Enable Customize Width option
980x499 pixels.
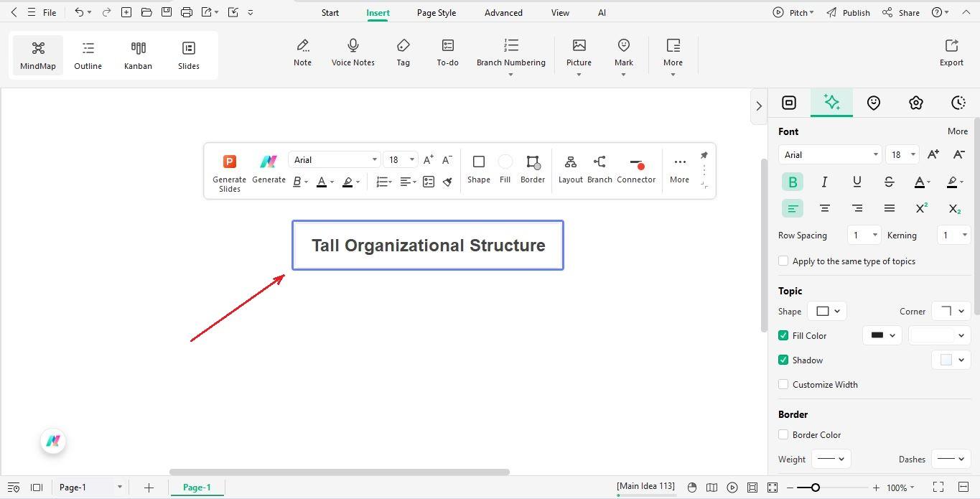783,384
